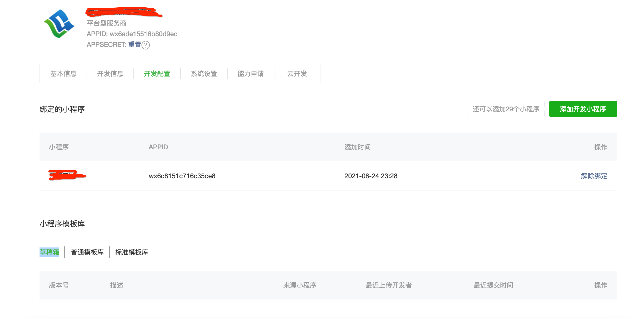
Task: Click 解除绑定 for the bound mini program
Action: pyautogui.click(x=594, y=176)
